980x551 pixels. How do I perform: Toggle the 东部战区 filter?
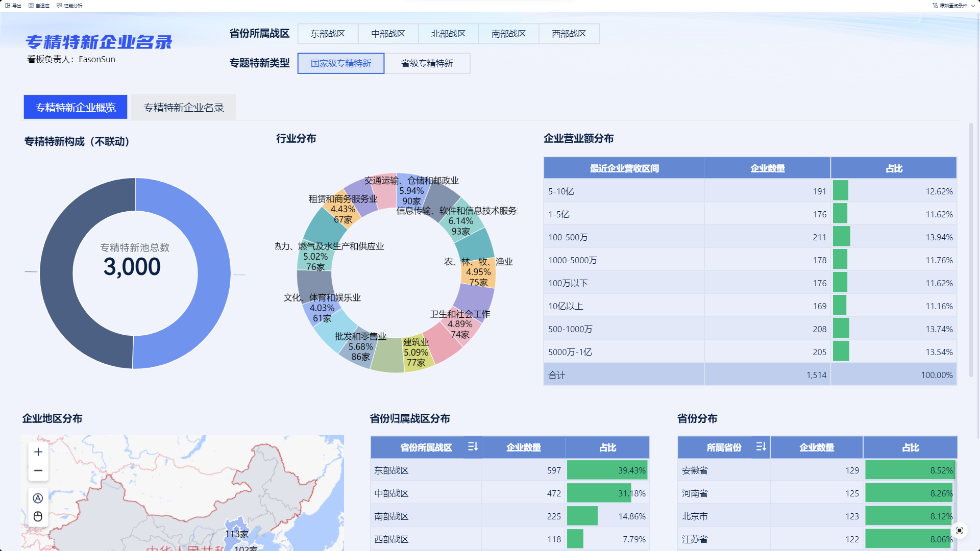pyautogui.click(x=328, y=34)
